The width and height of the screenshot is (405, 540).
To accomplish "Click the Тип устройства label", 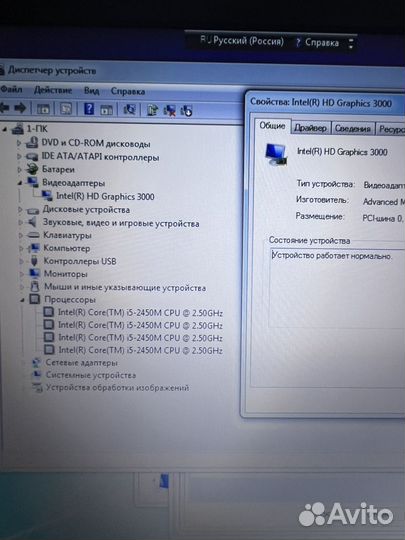I will pos(325,184).
